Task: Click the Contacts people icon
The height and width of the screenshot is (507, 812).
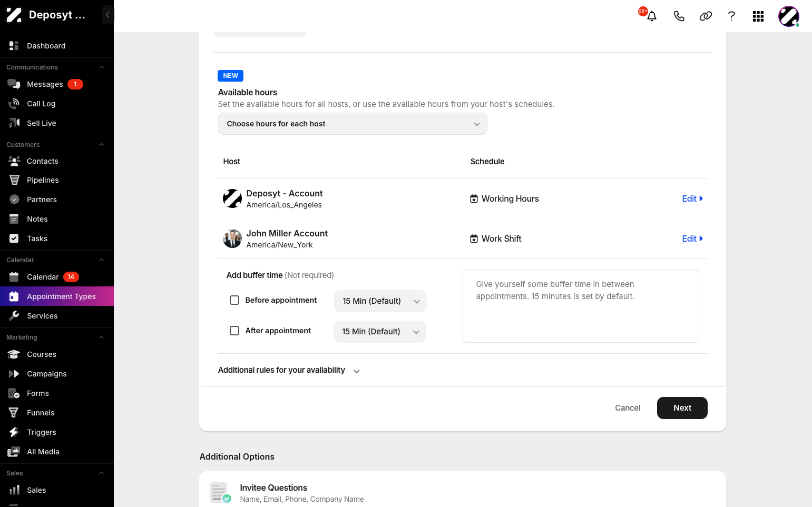Action: [14, 161]
